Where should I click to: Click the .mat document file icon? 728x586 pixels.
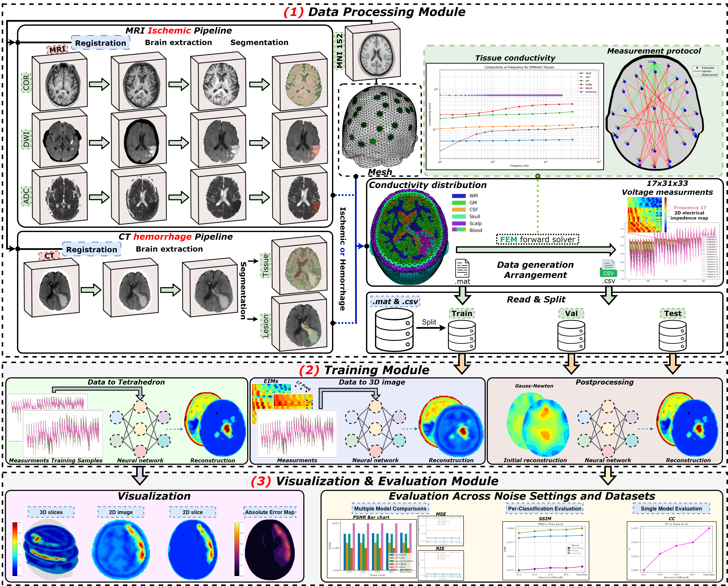pos(462,268)
